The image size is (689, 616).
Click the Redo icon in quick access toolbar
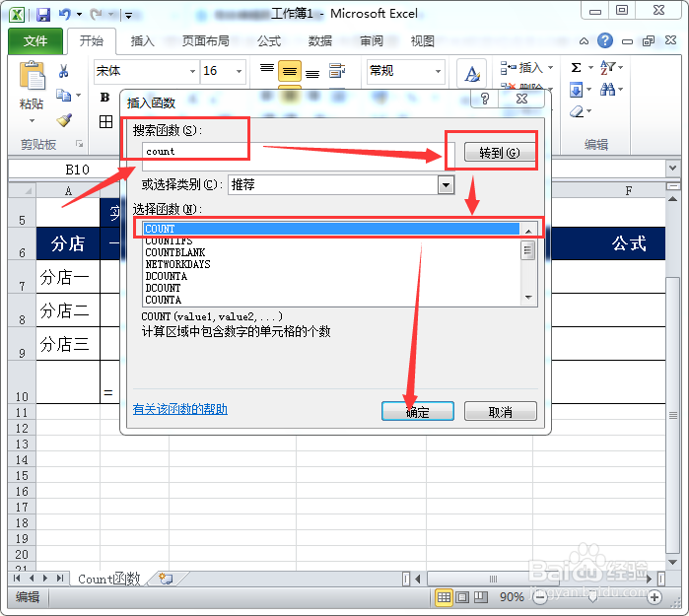point(96,15)
